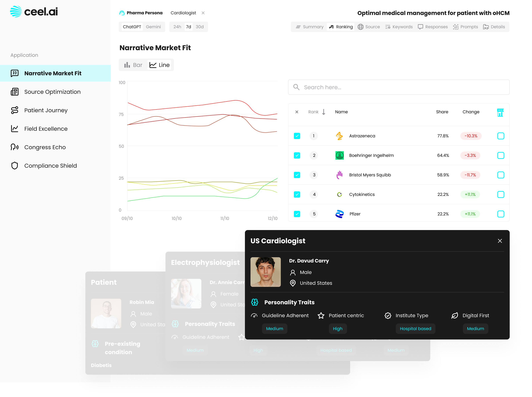Switch chart to Bar view

tap(133, 65)
